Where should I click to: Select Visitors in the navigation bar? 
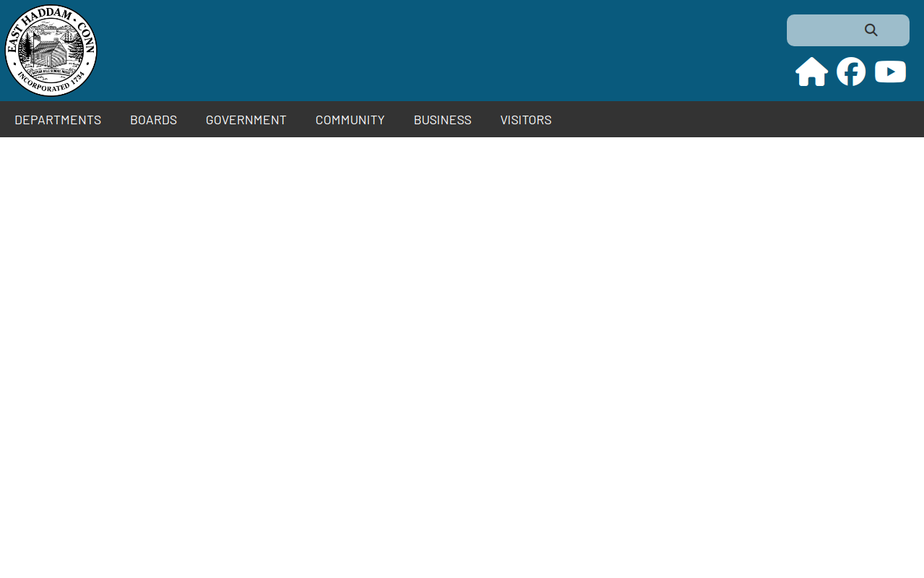[526, 120]
